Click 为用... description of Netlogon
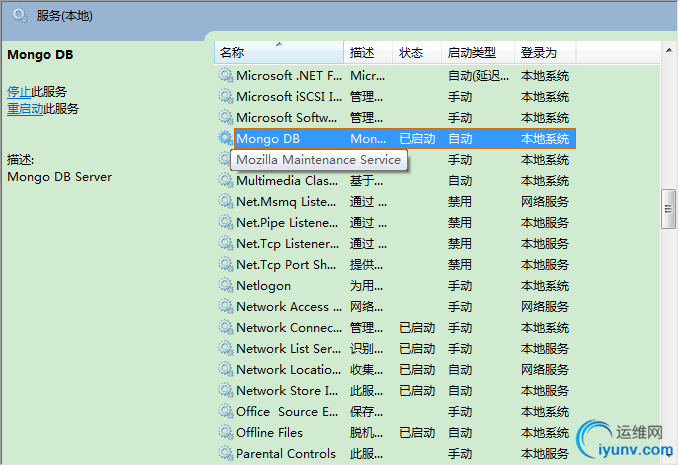 point(366,285)
